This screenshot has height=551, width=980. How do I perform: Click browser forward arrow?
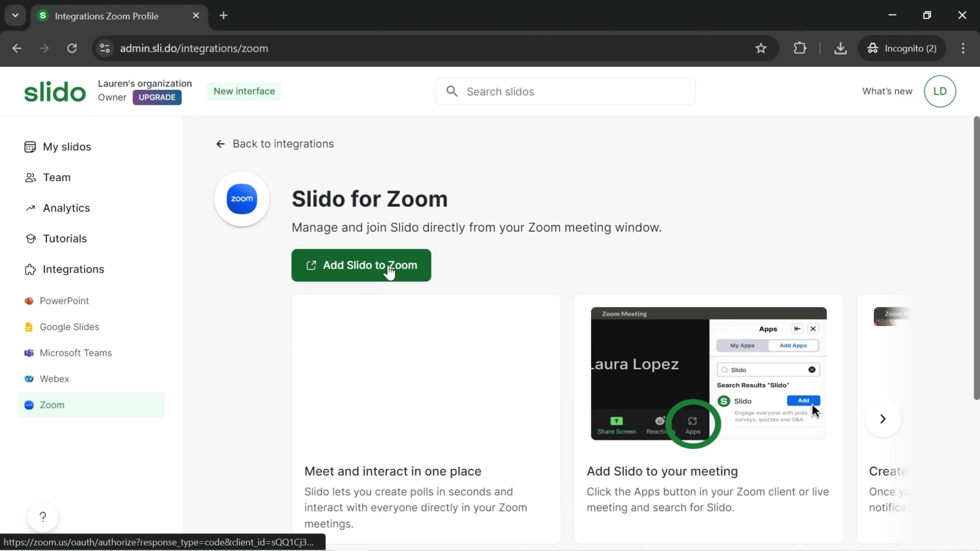point(44,48)
